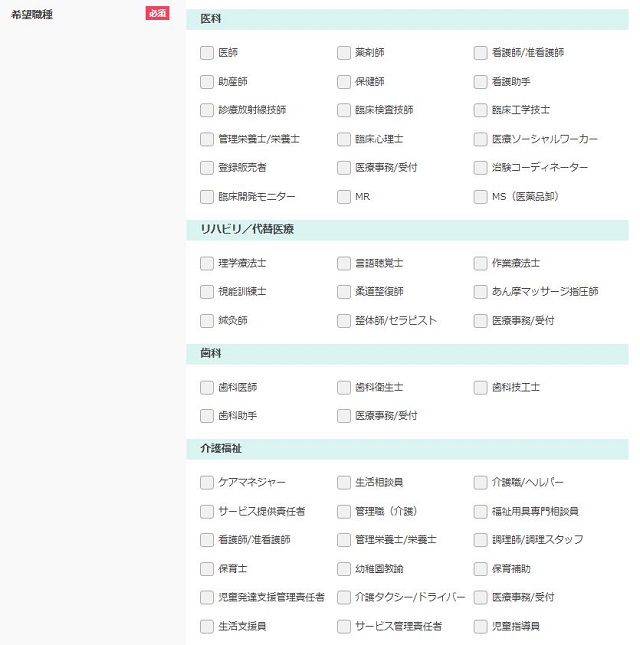Select 管理栄養士/栄養士 in the 介護福祉 section

pyautogui.click(x=343, y=540)
